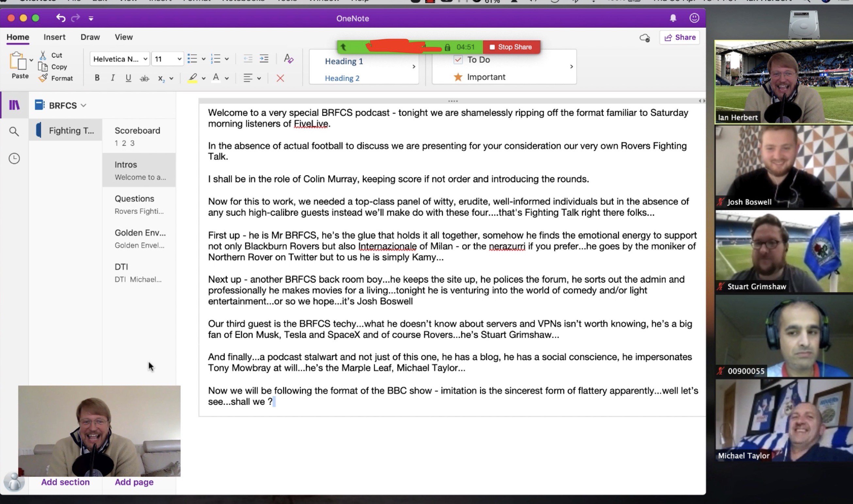Switch to the Insert tab
Image resolution: width=853 pixels, height=504 pixels.
[x=54, y=37]
